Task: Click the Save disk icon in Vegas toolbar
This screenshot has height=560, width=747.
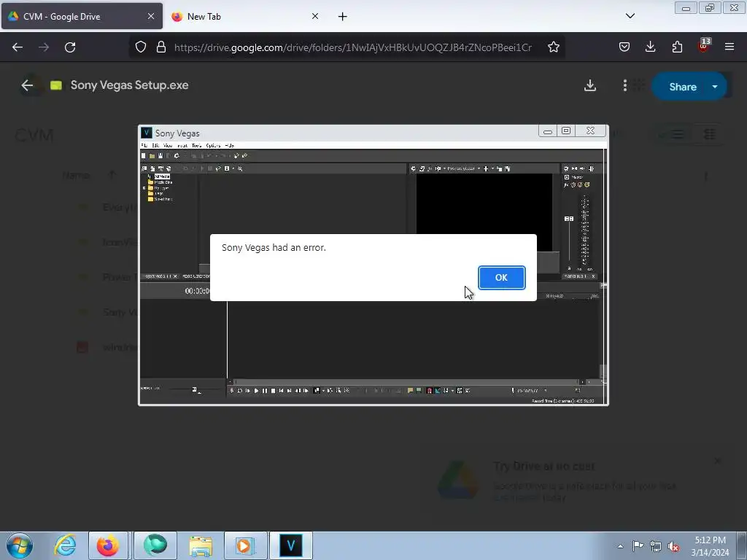Action: (x=160, y=156)
